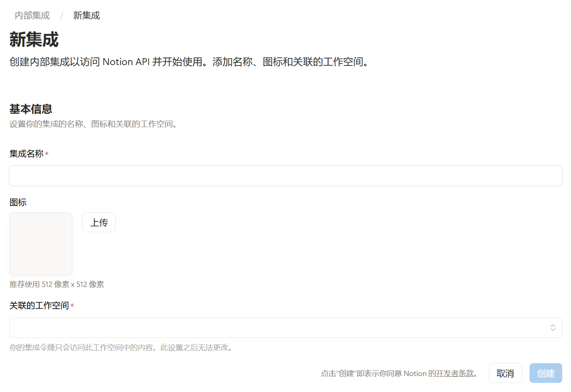Click the 集成名称 field label
The image size is (571, 392).
26,154
